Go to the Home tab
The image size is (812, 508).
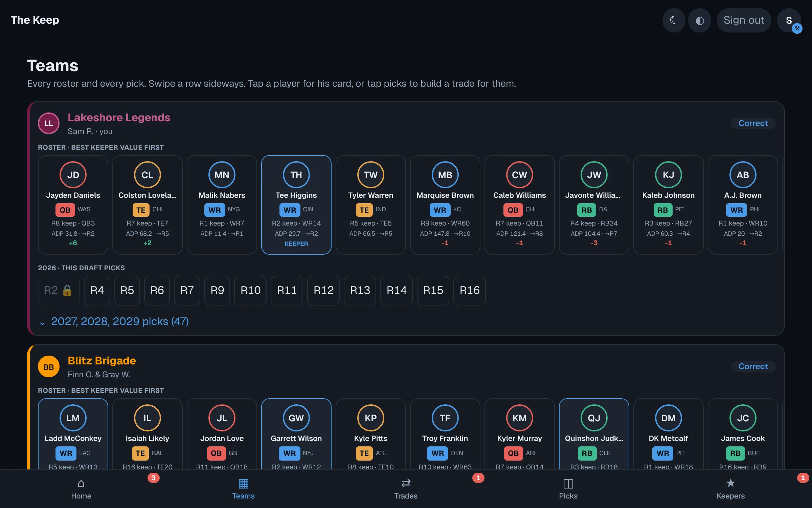81,489
